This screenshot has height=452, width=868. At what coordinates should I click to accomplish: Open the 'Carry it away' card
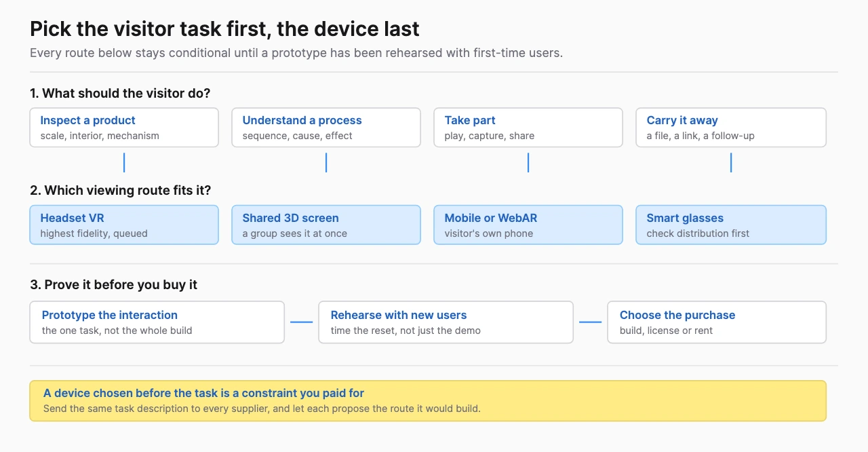click(x=731, y=128)
